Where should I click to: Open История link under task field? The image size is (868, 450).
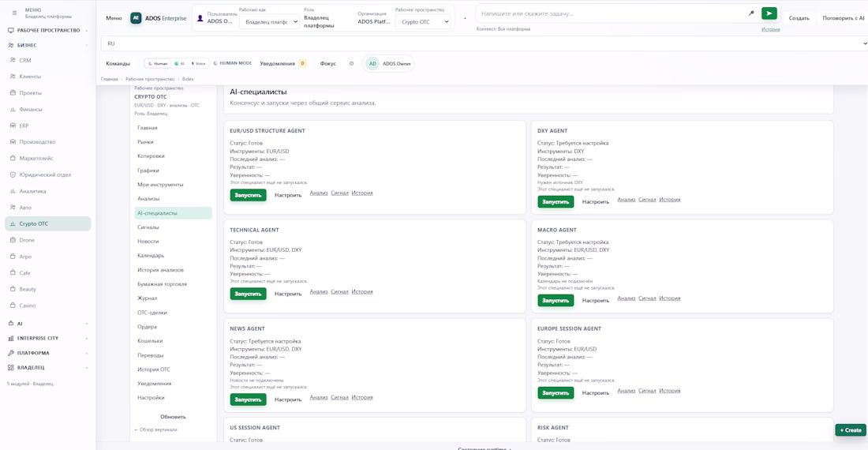tap(771, 29)
